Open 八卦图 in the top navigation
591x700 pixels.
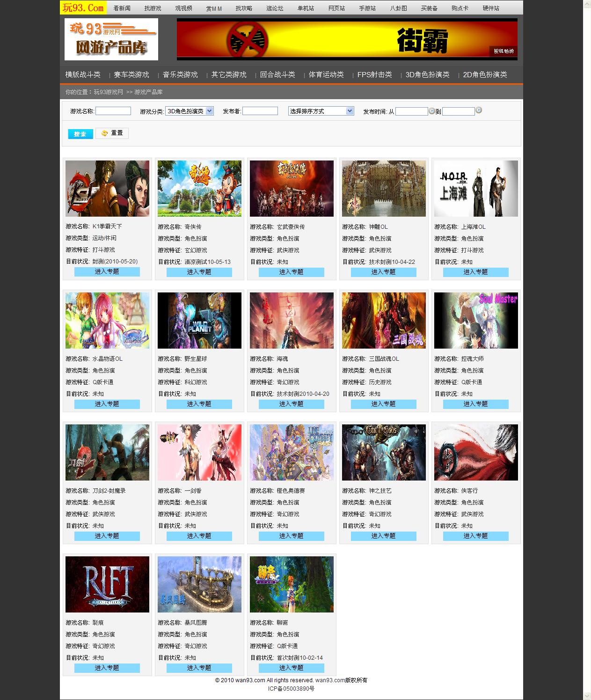398,8
